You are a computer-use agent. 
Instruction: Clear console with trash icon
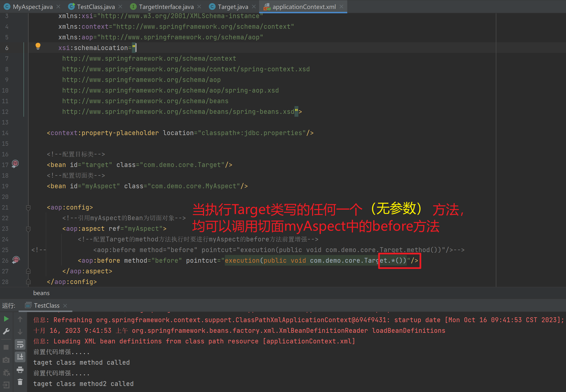pyautogui.click(x=20, y=382)
